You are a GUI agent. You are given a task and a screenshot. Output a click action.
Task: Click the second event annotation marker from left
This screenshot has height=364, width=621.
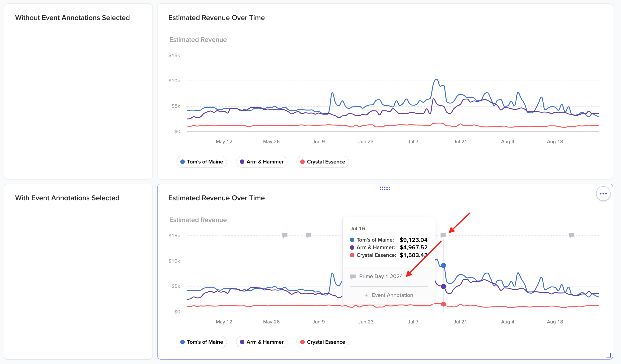coord(308,235)
